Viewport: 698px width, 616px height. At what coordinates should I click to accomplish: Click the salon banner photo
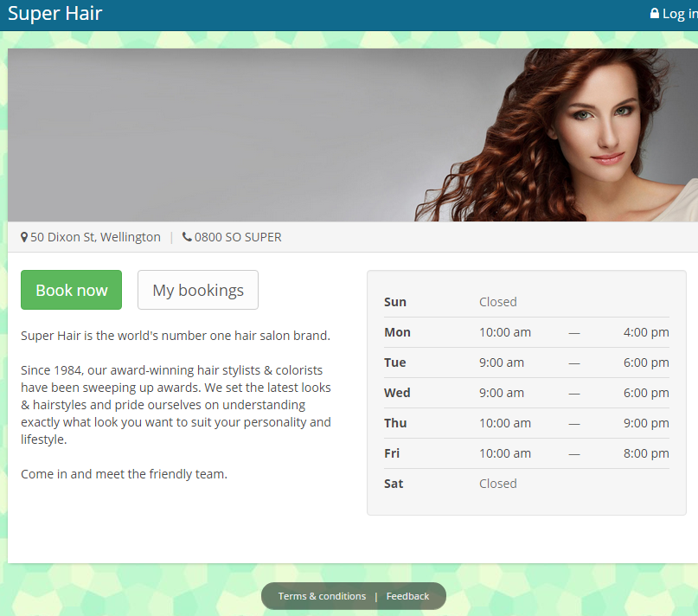(x=353, y=135)
